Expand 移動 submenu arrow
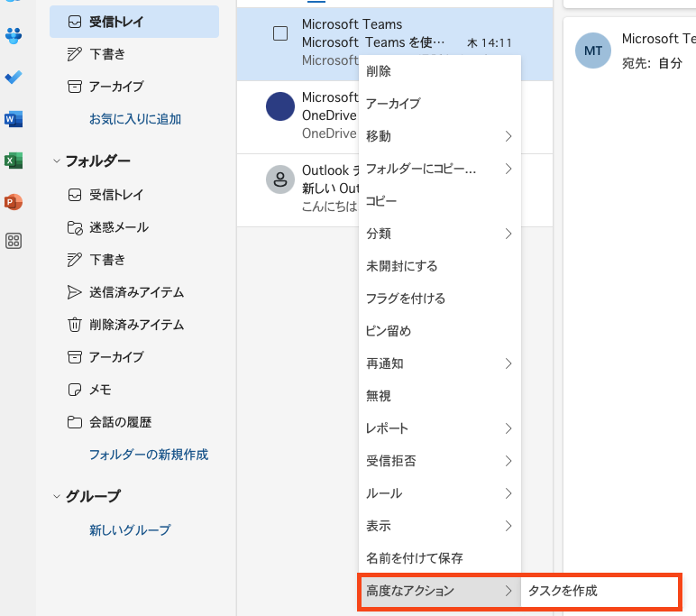The width and height of the screenshot is (696, 616). click(508, 136)
